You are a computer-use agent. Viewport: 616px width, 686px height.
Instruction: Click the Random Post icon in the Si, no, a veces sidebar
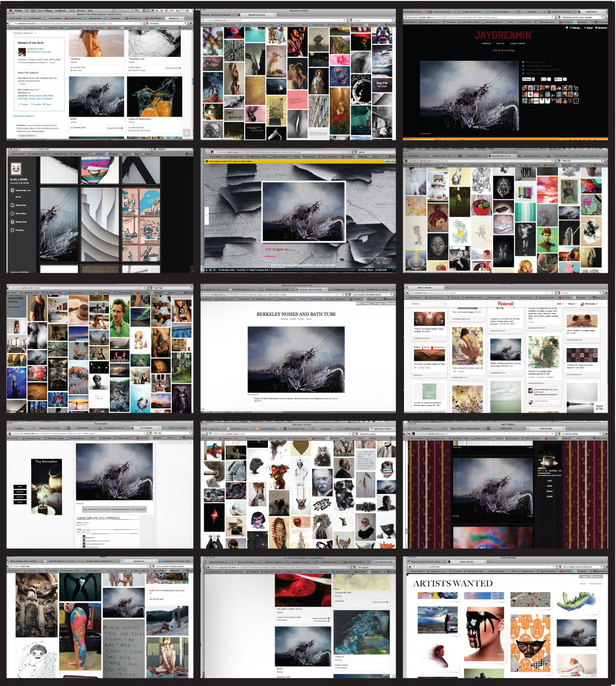click(x=12, y=222)
